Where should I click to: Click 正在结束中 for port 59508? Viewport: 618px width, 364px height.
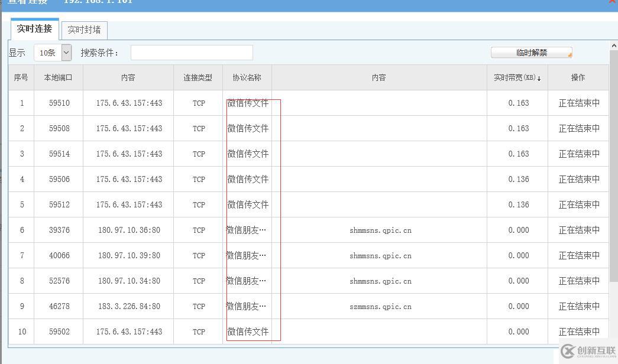tap(579, 128)
